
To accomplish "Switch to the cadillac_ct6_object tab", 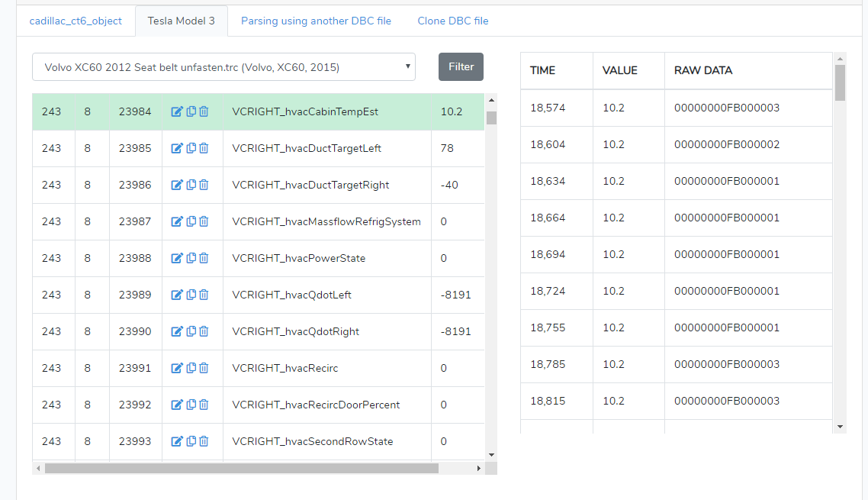I will (x=76, y=21).
